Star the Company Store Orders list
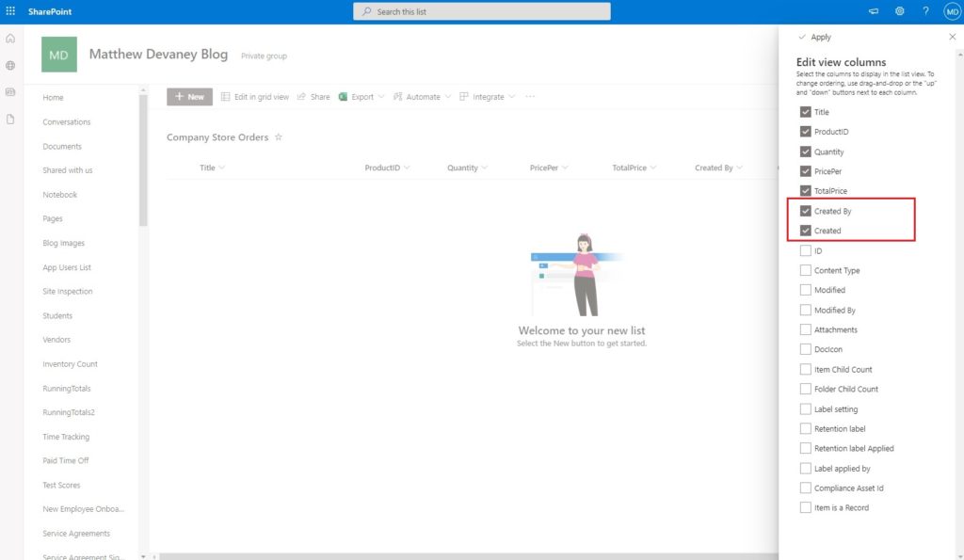 point(280,136)
